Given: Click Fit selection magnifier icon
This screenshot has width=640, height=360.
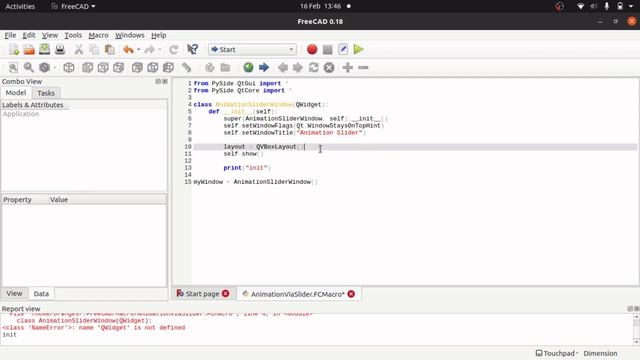Looking at the screenshot, I should [29, 67].
